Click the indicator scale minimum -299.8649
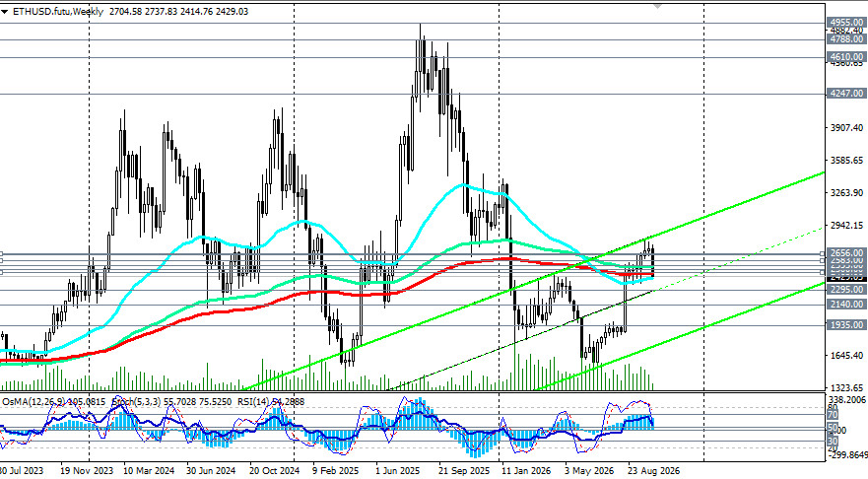 pos(847,454)
